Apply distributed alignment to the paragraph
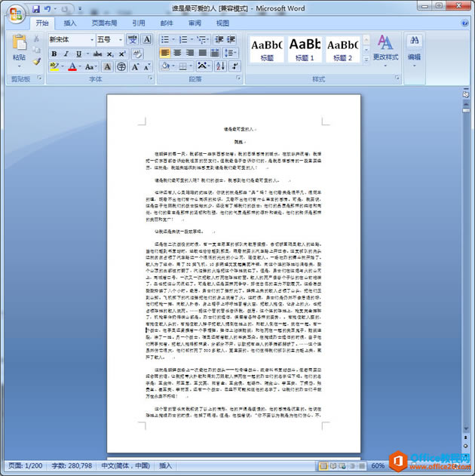The width and height of the screenshot is (475, 476). [215, 53]
